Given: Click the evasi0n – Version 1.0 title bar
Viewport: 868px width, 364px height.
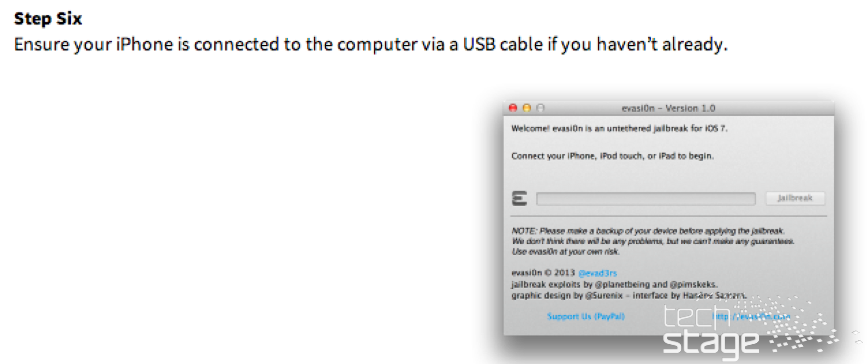Looking at the screenshot, I should coord(668,108).
